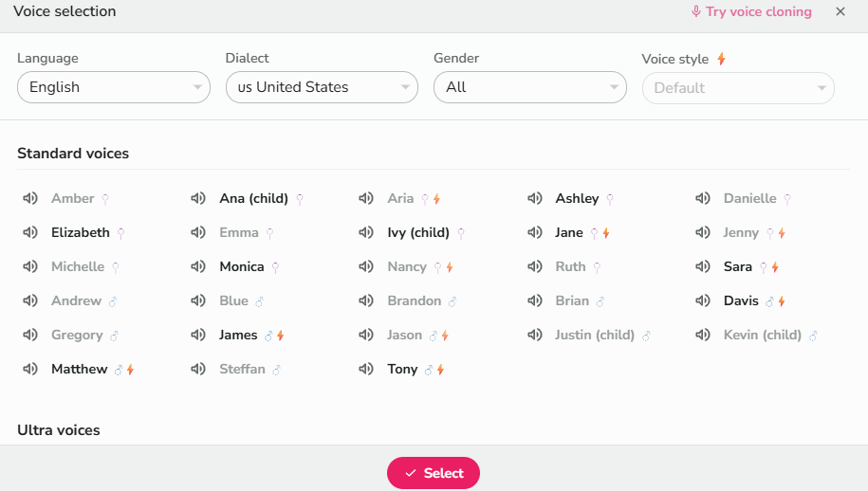
Task: Preview the Sara voice sample
Action: (703, 266)
